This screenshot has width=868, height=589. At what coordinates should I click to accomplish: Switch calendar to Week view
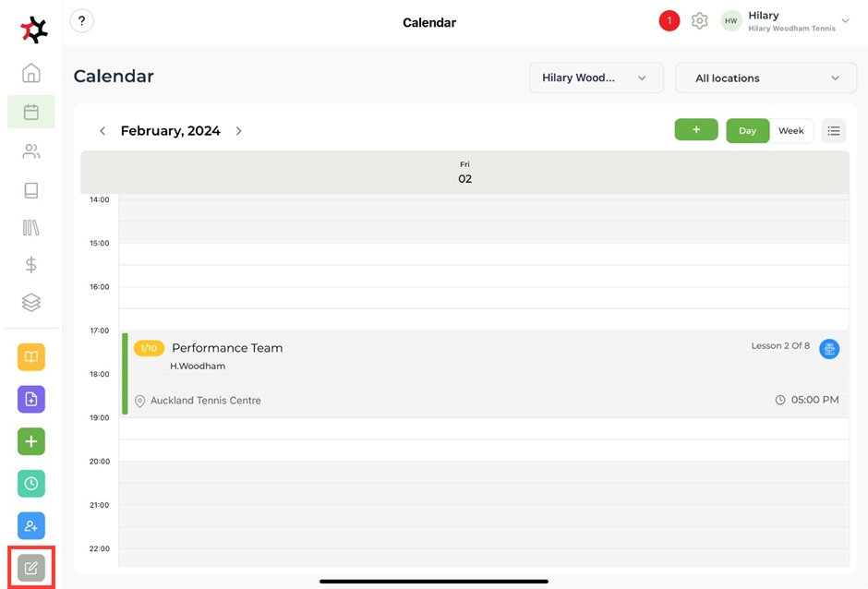tap(790, 131)
